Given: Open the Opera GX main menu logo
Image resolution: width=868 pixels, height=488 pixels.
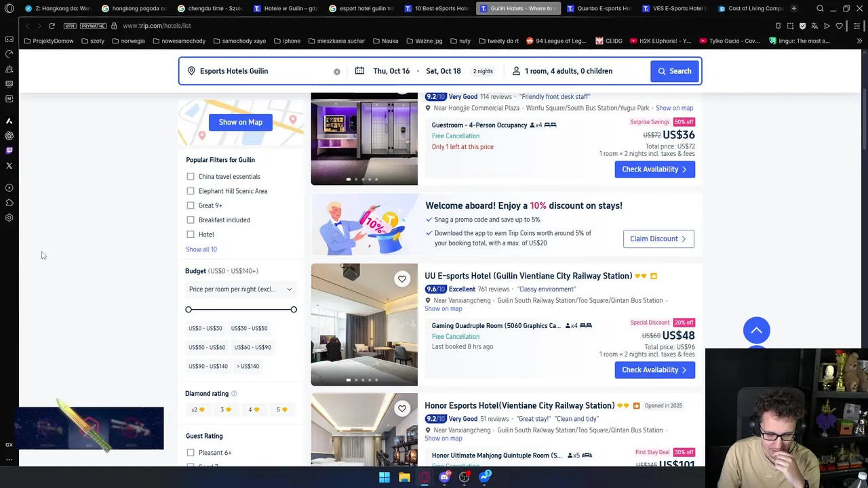Looking at the screenshot, I should click(9, 8).
